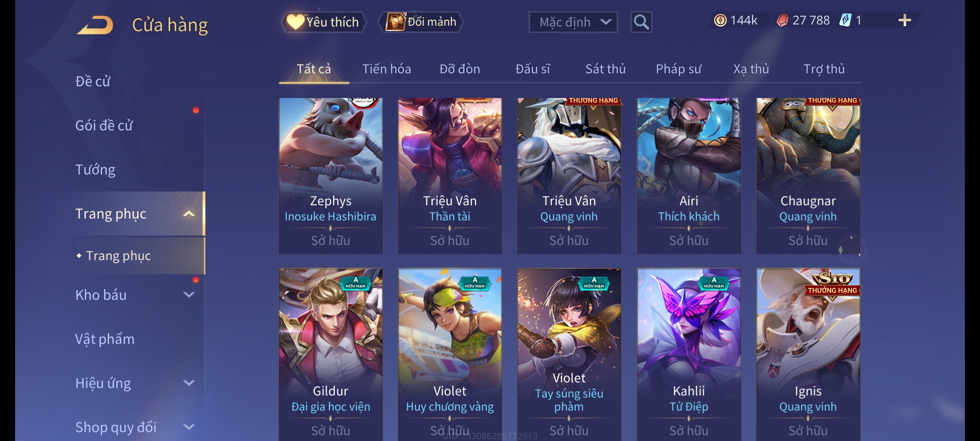Screen dimensions: 980x441
Task: Expand the Hiệu ứng sidebar section
Action: coord(189,383)
